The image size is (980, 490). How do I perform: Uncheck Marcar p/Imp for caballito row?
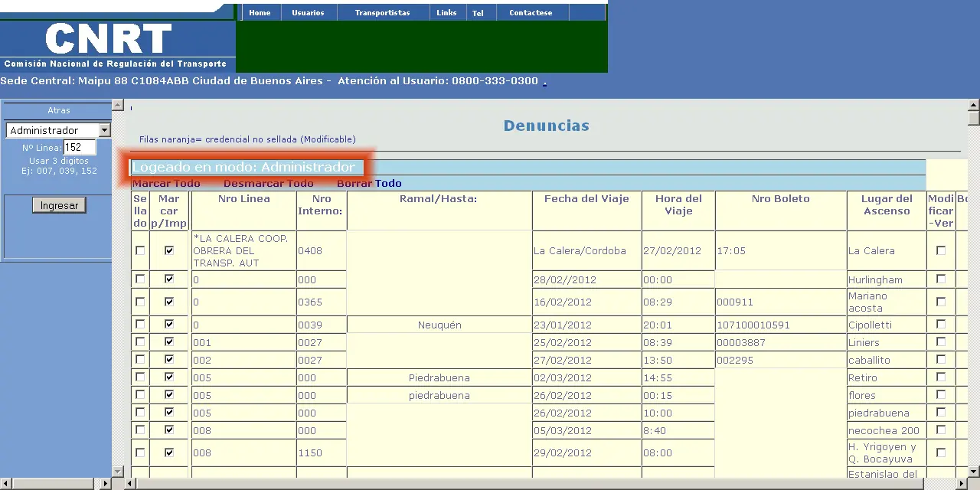point(169,359)
